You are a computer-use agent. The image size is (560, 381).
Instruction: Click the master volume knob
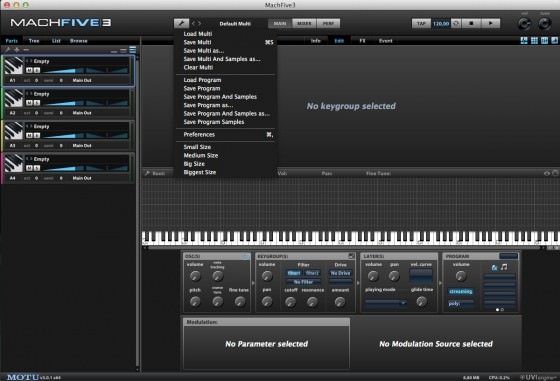(524, 24)
